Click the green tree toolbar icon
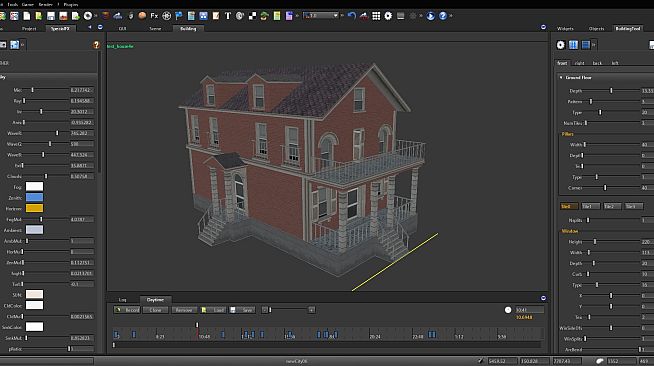654x366 pixels. (264, 16)
